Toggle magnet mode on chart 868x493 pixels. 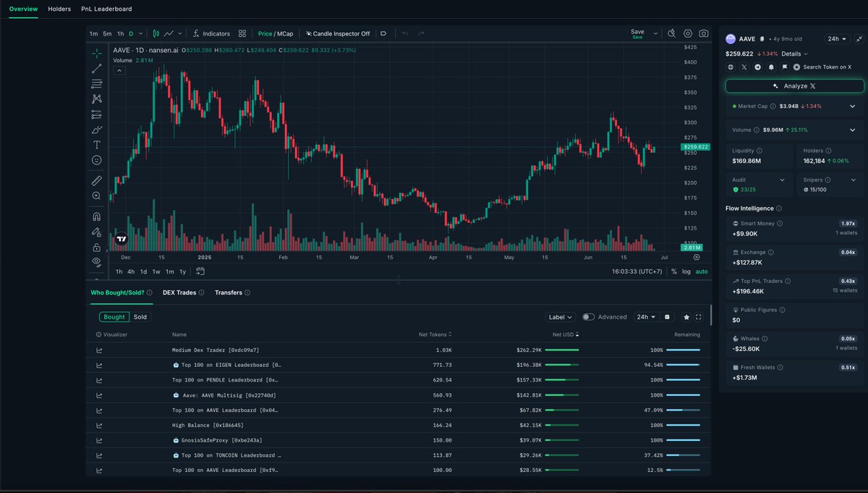[x=96, y=216]
